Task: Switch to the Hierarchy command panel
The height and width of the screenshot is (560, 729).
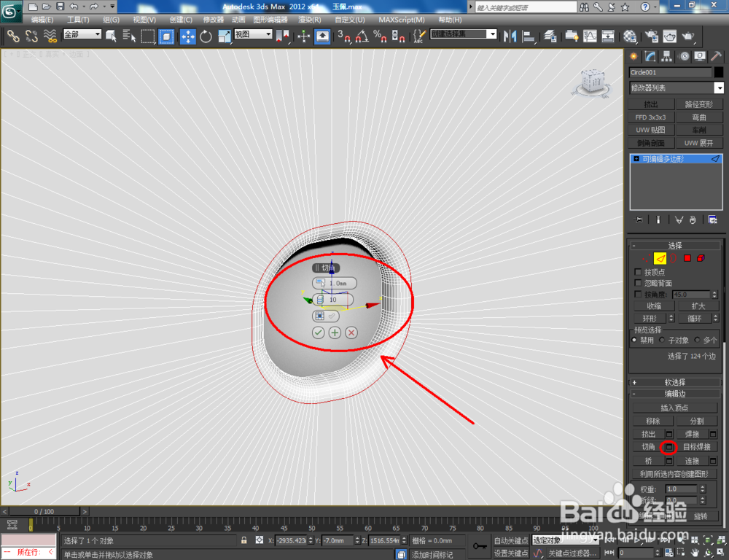Action: click(x=667, y=56)
